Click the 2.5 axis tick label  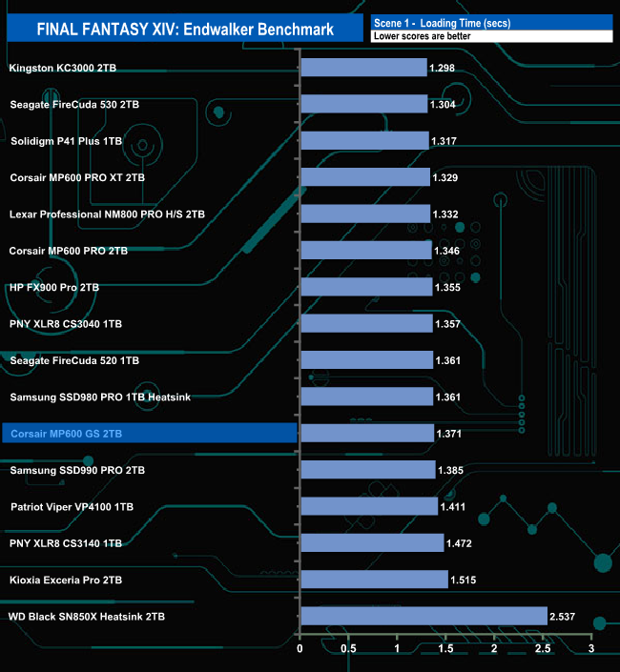[543, 648]
